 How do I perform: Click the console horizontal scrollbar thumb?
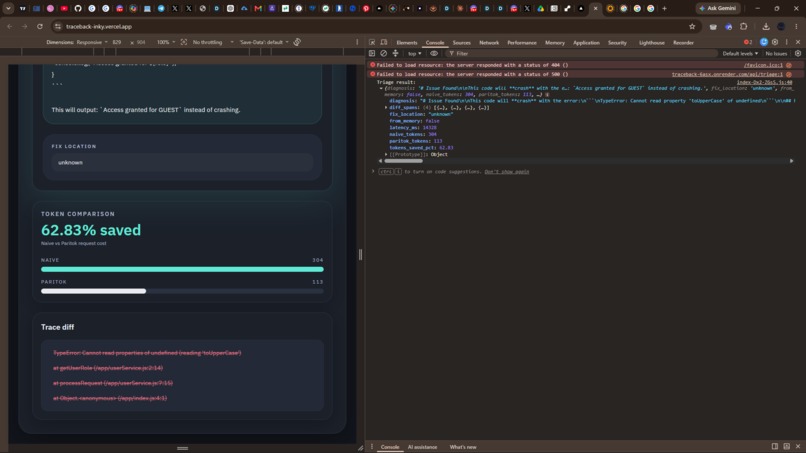point(404,161)
